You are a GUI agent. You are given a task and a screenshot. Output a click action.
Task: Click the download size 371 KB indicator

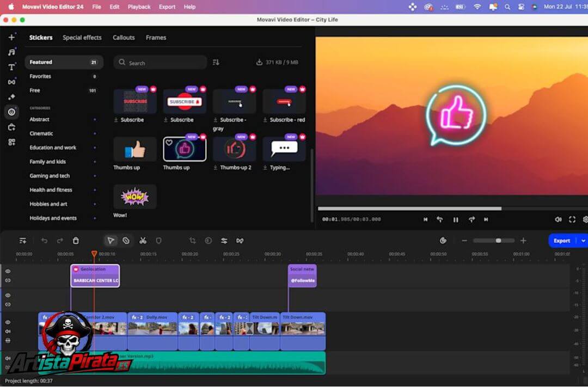(277, 62)
